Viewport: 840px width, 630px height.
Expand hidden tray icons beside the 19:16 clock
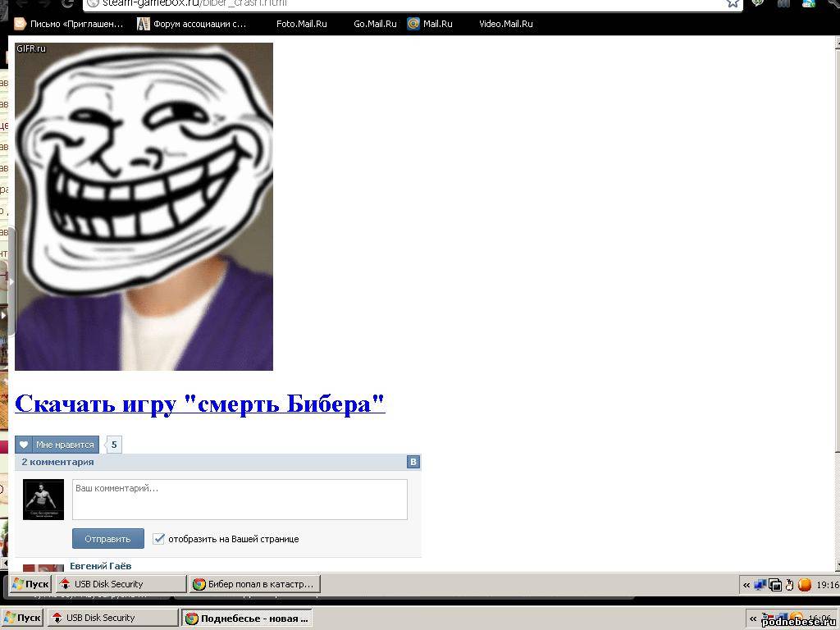(x=746, y=585)
